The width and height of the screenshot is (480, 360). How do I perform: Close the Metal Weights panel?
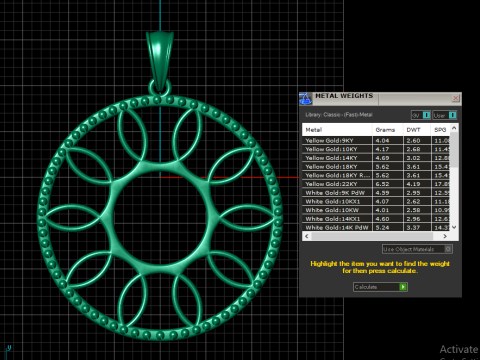tap(455, 98)
